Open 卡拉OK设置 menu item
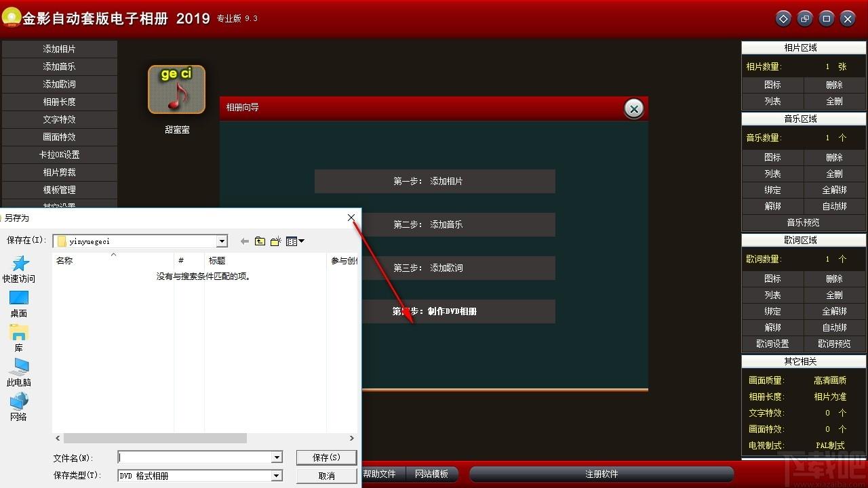 click(60, 155)
